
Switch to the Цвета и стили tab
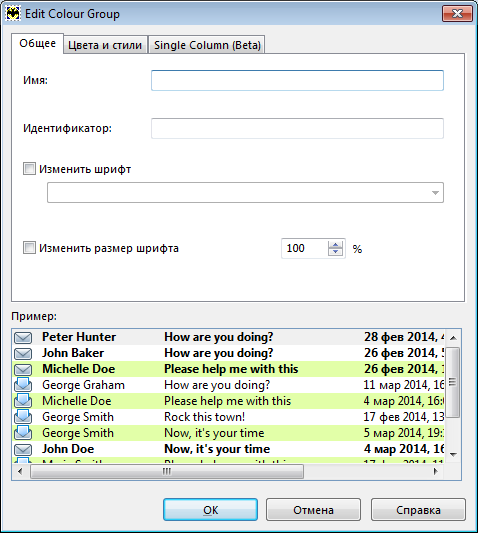tap(105, 45)
